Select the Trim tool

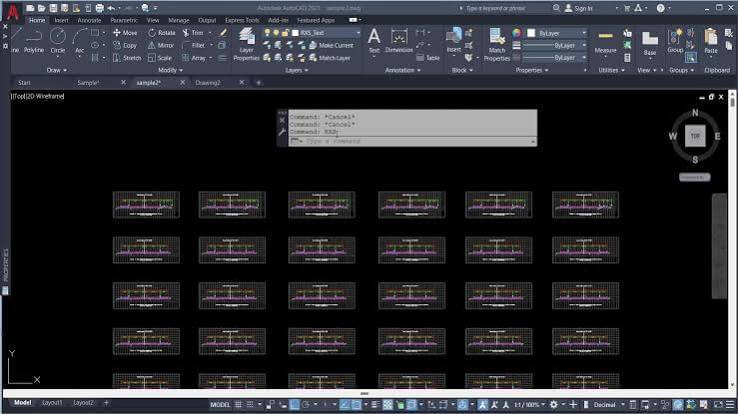tap(193, 33)
